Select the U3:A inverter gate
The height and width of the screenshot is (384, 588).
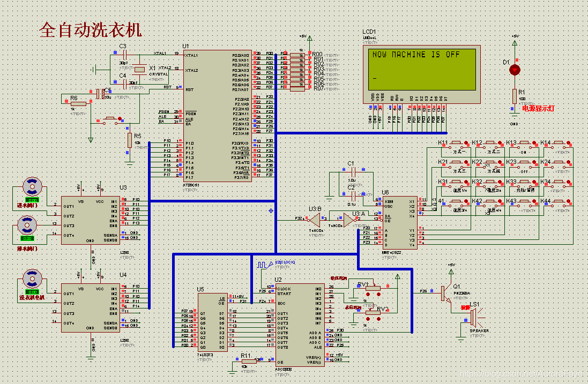[x=349, y=220]
